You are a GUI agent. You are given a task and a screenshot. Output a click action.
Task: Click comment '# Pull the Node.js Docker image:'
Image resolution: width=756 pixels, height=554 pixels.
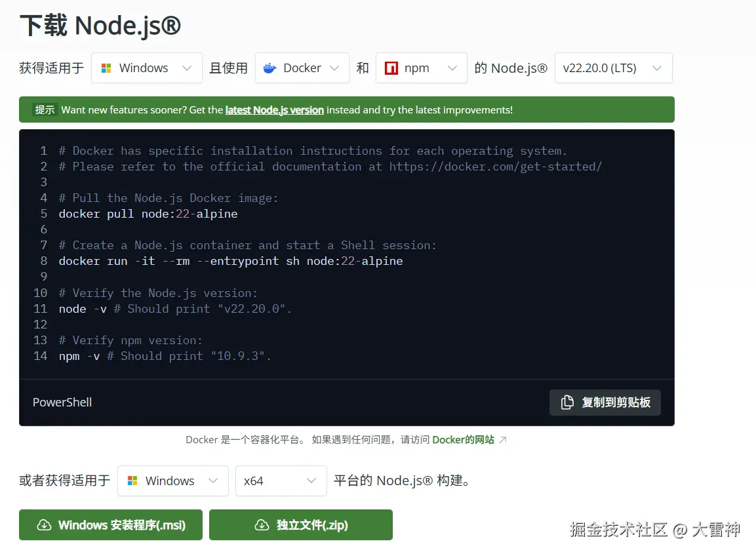click(169, 198)
